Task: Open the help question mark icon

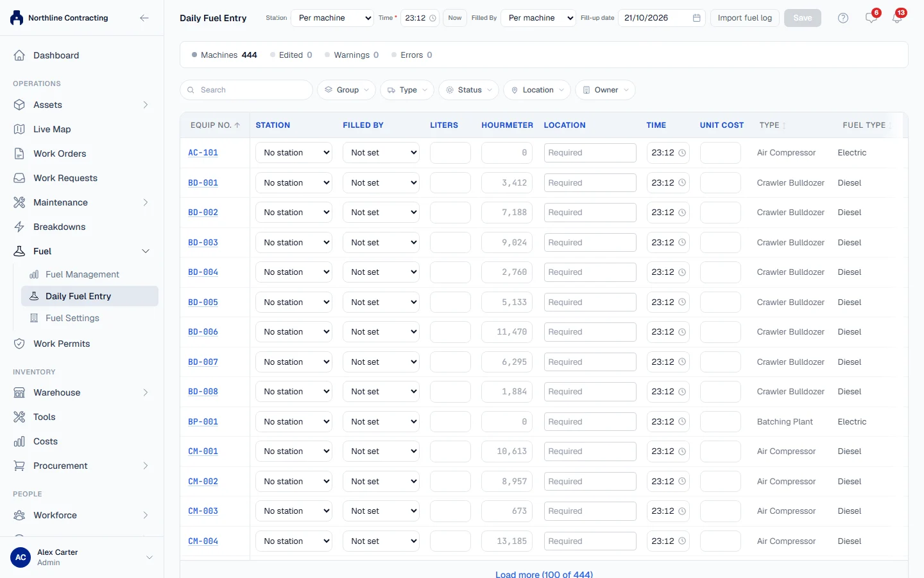Action: coord(843,18)
